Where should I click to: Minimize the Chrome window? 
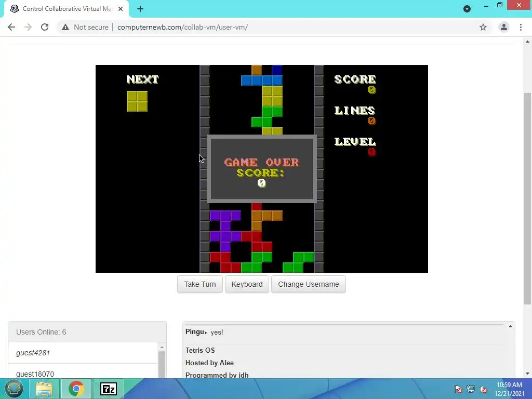click(x=486, y=6)
